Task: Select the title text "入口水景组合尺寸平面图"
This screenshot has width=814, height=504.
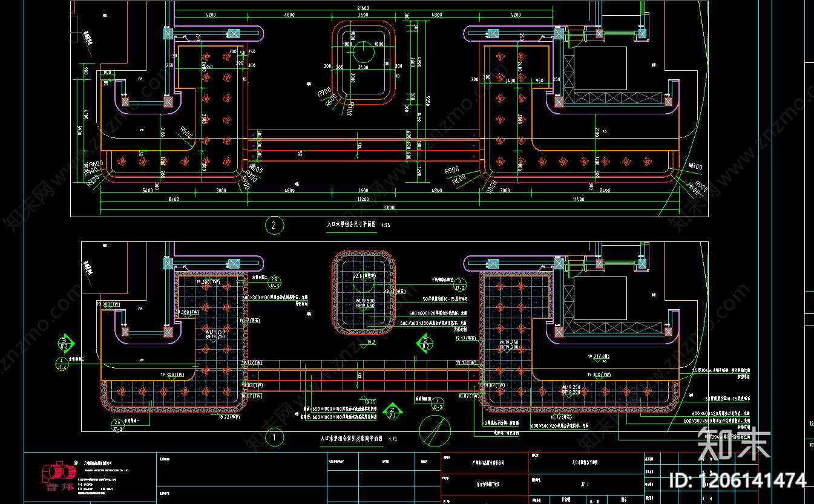Action: tap(352, 224)
